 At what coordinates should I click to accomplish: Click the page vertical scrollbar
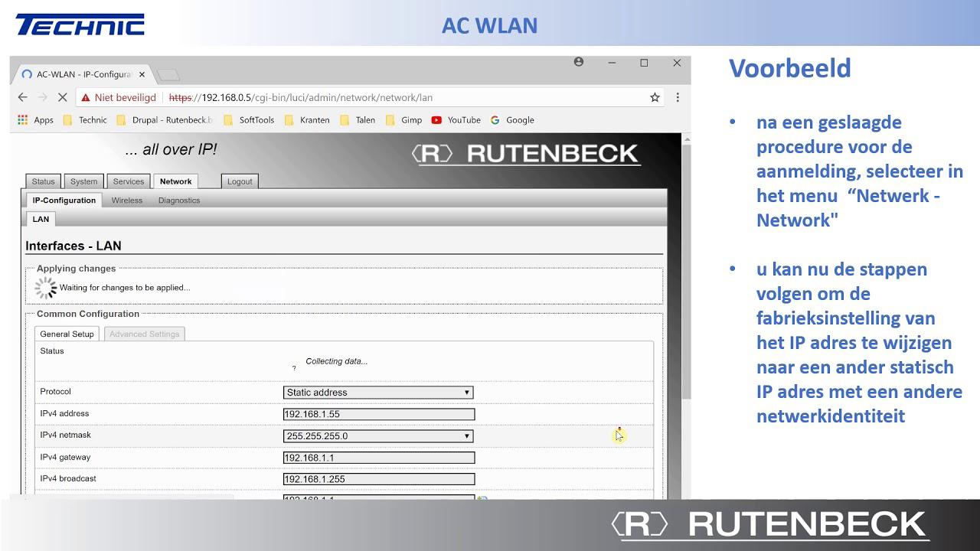pos(685,270)
